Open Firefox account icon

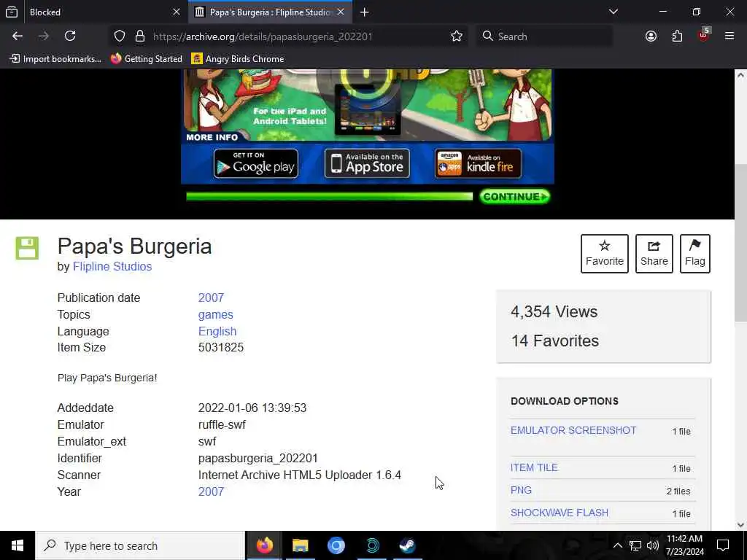[651, 36]
